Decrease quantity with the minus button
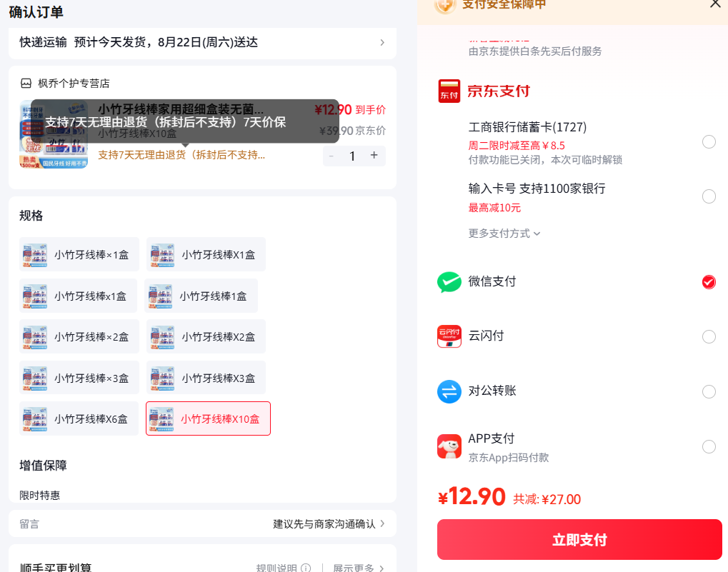Image resolution: width=728 pixels, height=572 pixels. [331, 156]
